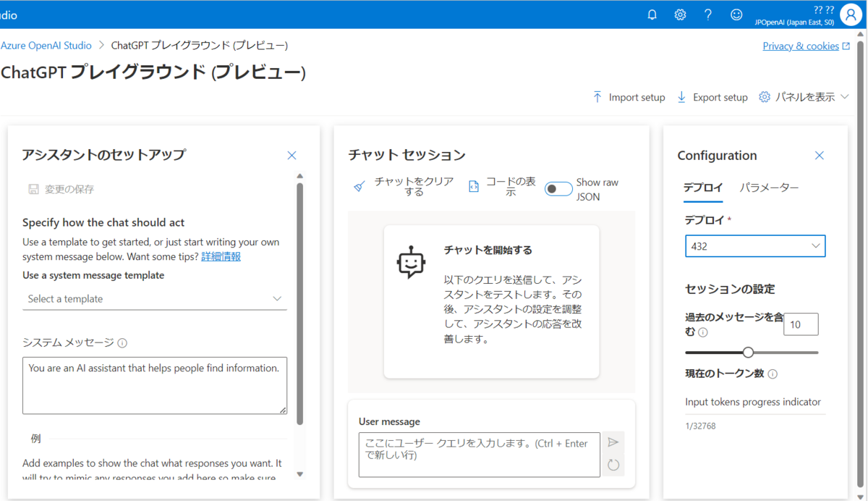Viewport: 868px width, 501px height.
Task: Click info icon next to 現在のトークン数
Action: click(x=773, y=374)
